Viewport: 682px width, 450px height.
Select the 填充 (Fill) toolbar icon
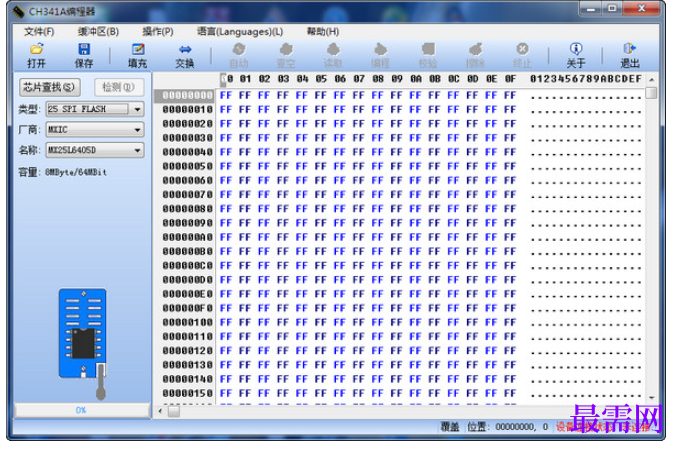137,49
